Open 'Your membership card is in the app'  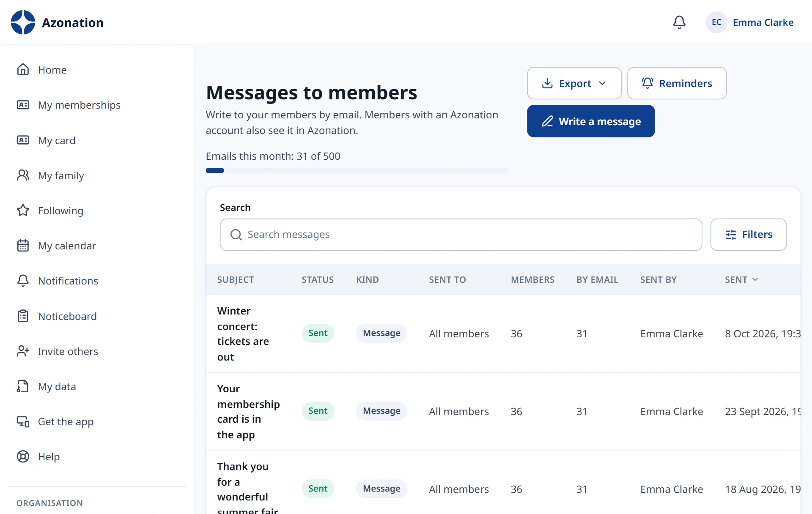tap(249, 412)
